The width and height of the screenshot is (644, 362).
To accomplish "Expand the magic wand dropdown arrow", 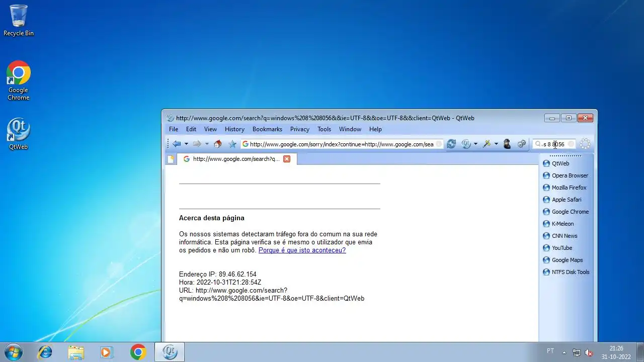I will pyautogui.click(x=496, y=144).
